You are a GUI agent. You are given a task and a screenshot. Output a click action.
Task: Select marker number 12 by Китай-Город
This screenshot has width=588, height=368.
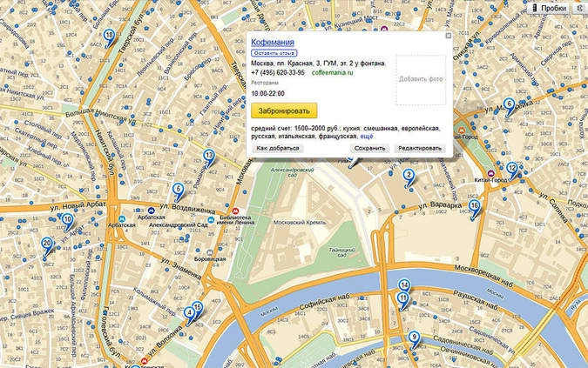[512, 169]
